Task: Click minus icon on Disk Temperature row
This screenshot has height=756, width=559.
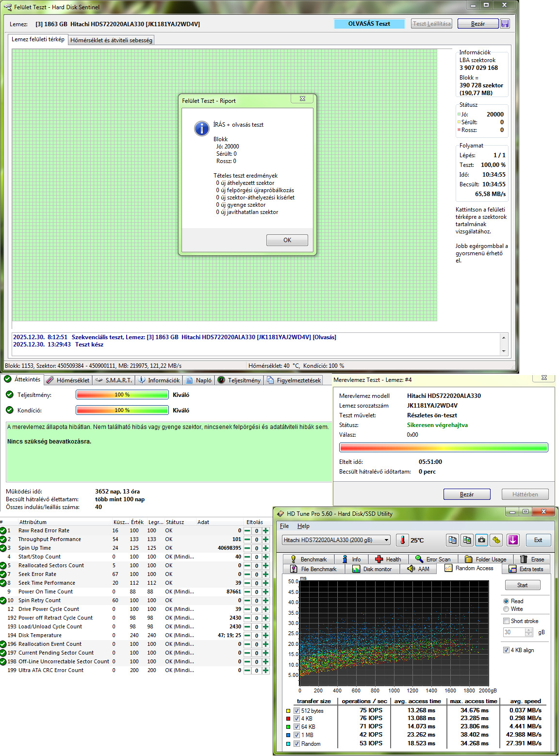Action: [x=247, y=636]
